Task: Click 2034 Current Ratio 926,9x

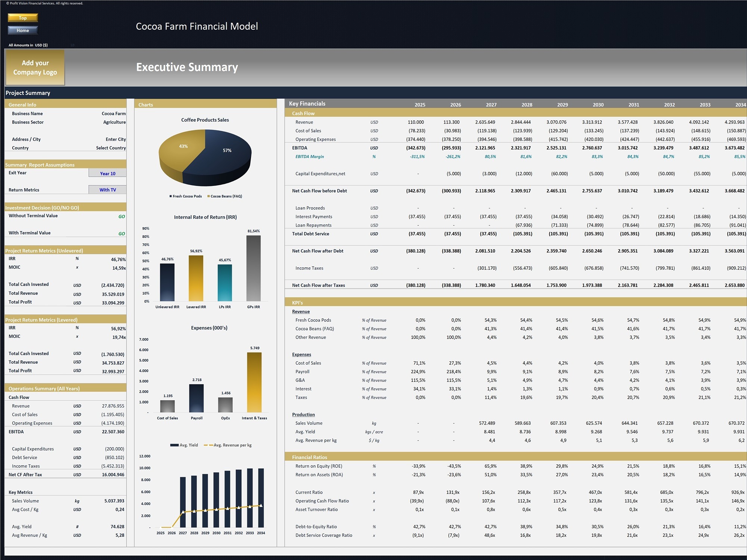Action: tap(738, 492)
